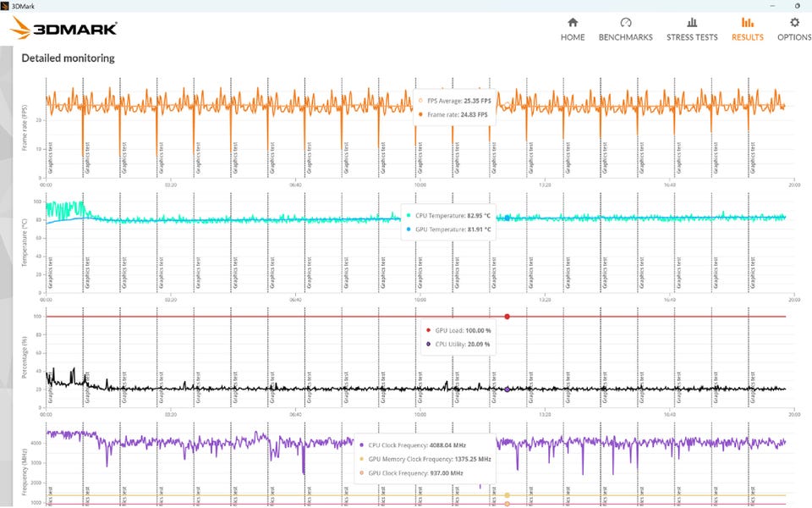
Task: Click the Detailed monitoring heading
Action: tap(68, 58)
